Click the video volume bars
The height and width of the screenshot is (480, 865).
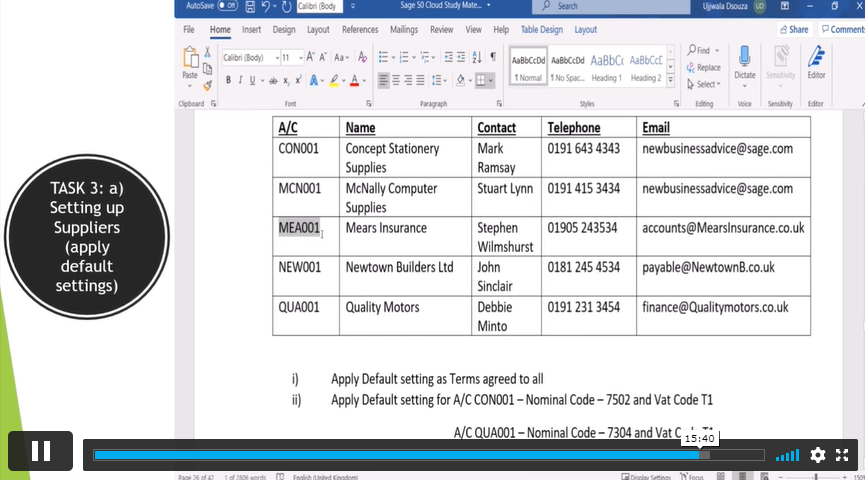coord(787,455)
